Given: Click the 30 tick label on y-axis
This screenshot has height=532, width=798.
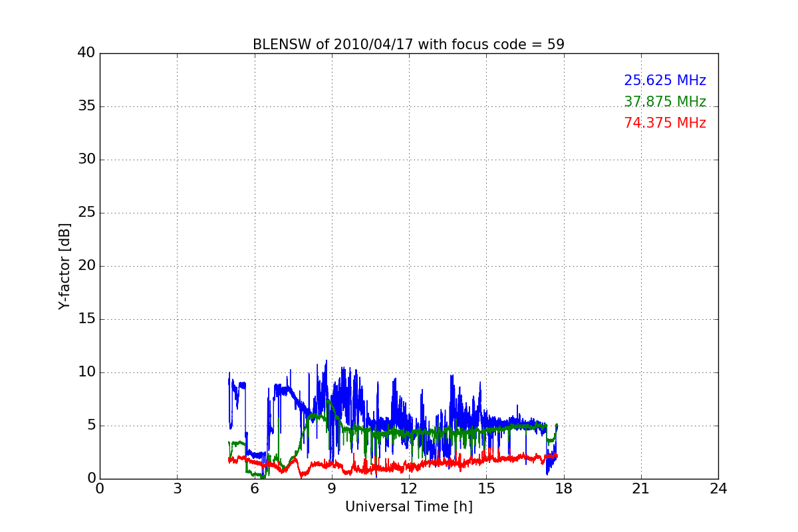Looking at the screenshot, I should click(86, 160).
